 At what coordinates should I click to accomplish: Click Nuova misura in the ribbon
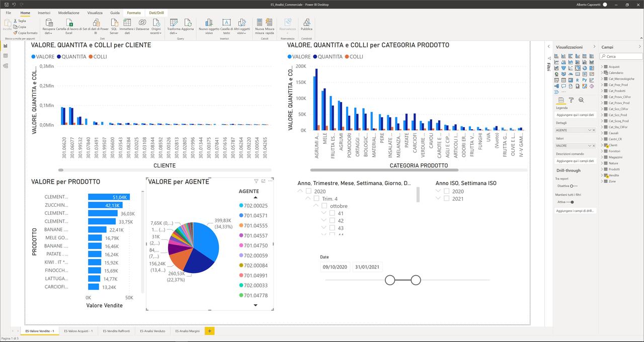[x=260, y=23]
